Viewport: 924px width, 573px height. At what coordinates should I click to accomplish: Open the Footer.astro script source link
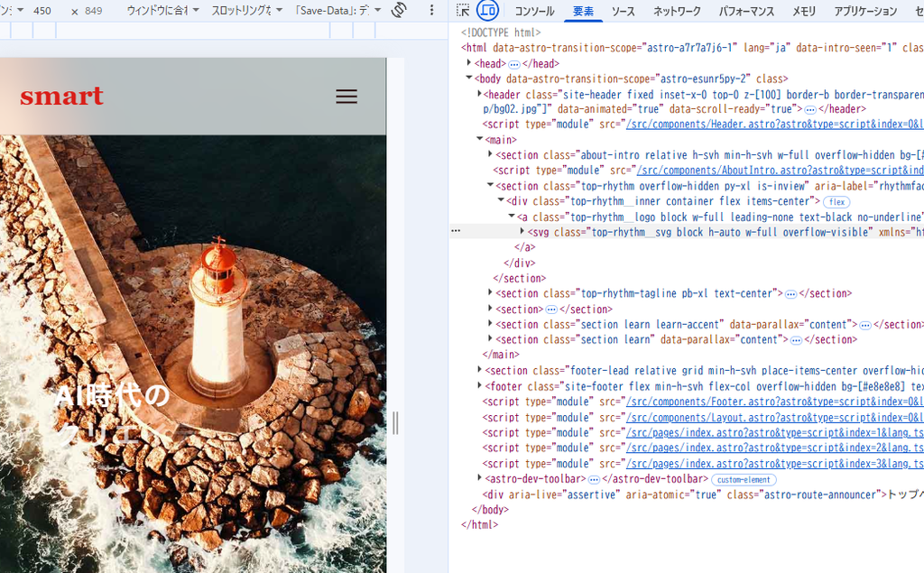(x=774, y=402)
